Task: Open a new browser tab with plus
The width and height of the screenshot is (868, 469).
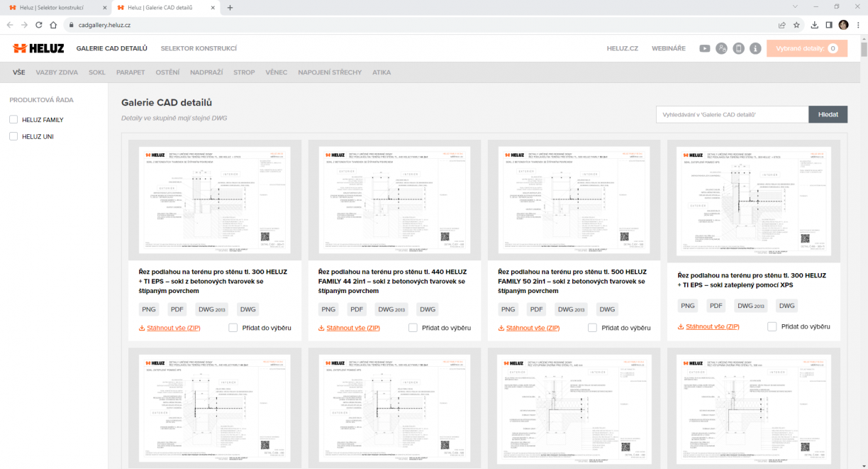Action: (x=230, y=7)
